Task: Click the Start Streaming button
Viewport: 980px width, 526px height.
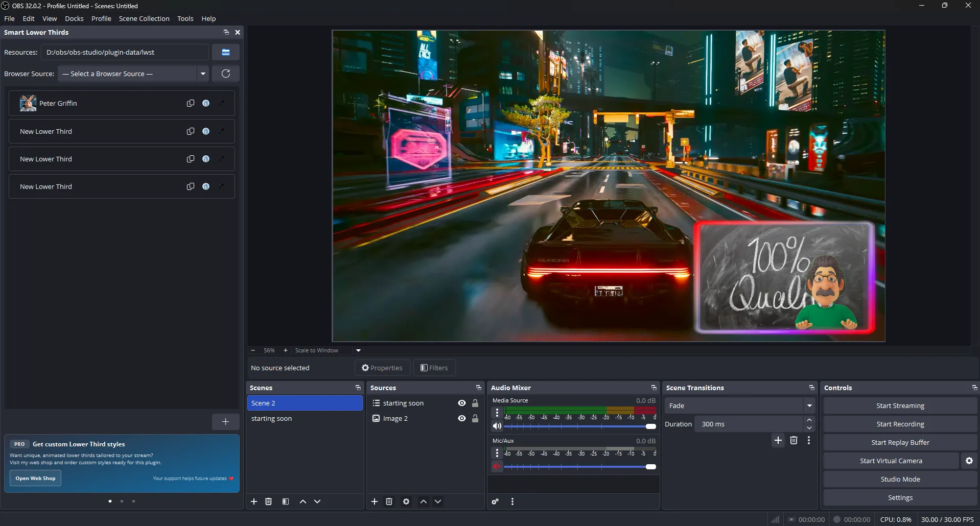Action: (899, 405)
